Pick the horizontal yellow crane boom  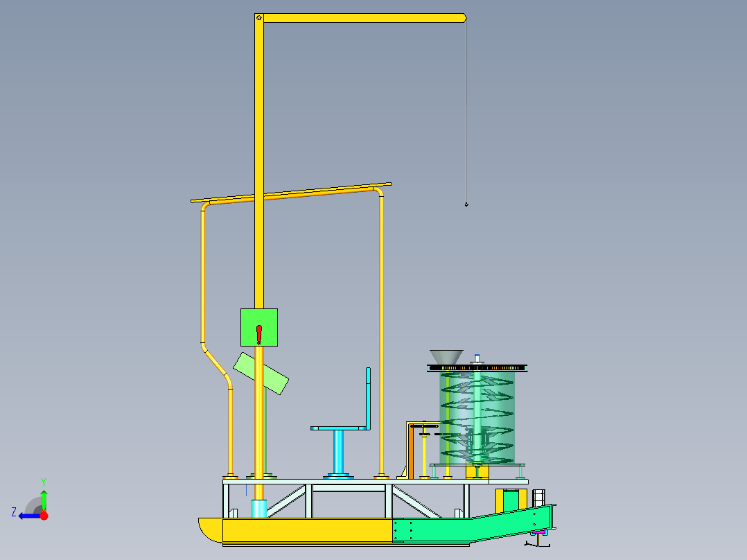coord(365,18)
